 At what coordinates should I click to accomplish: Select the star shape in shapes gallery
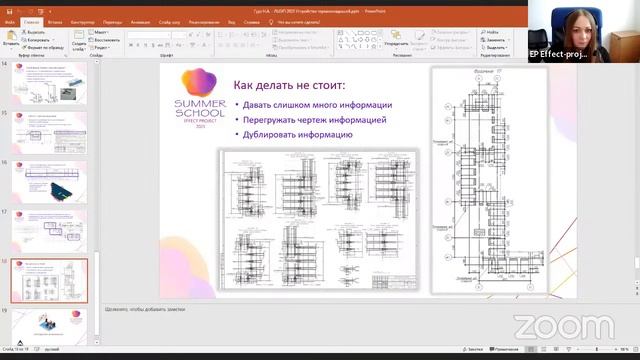tap(373, 47)
